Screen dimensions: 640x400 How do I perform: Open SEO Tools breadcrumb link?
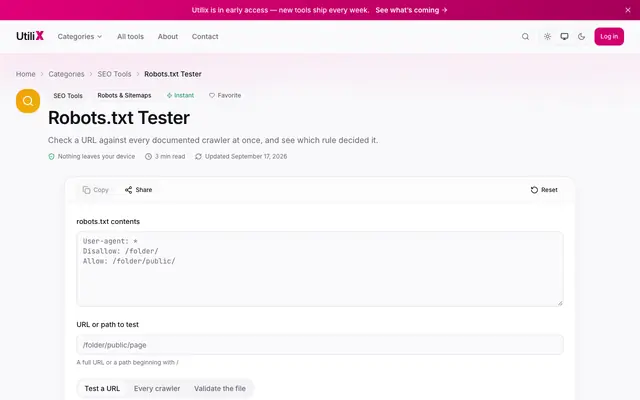point(114,74)
